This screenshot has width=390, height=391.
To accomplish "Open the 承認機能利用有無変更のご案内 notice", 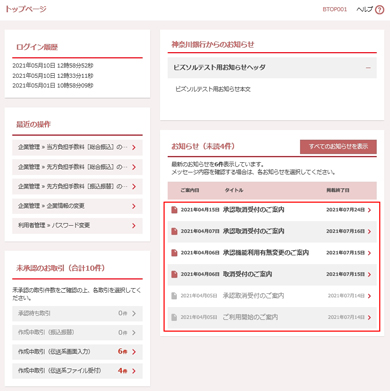I will point(272,253).
